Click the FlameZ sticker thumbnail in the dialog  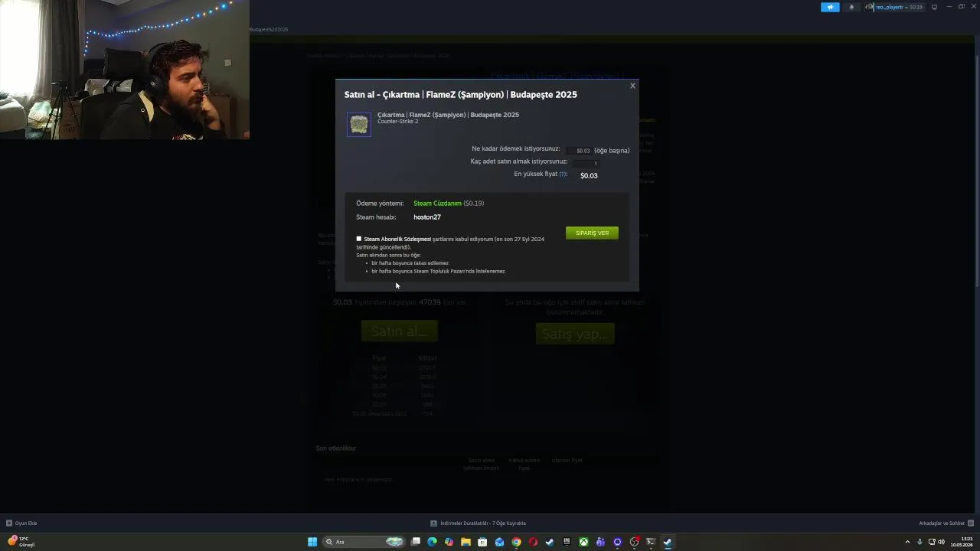pyautogui.click(x=359, y=125)
